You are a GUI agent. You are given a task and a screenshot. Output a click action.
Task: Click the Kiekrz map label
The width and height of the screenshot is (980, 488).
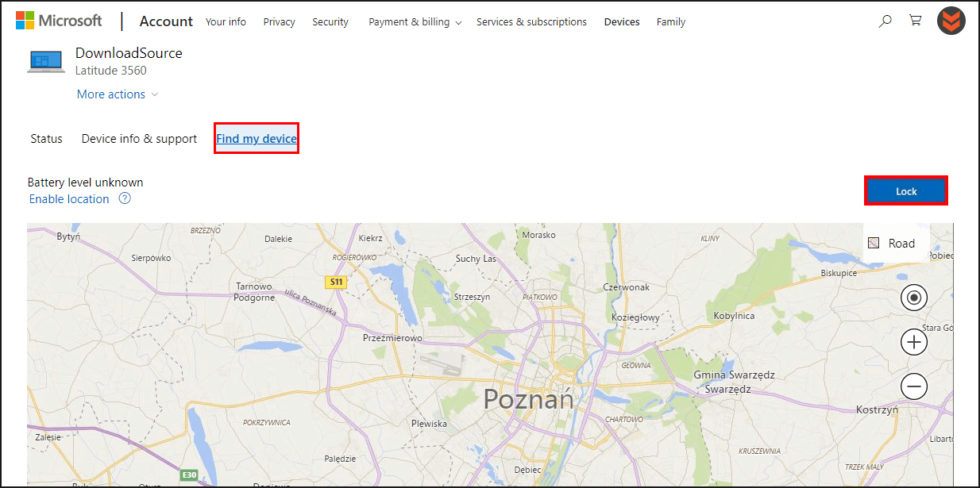coord(370,238)
